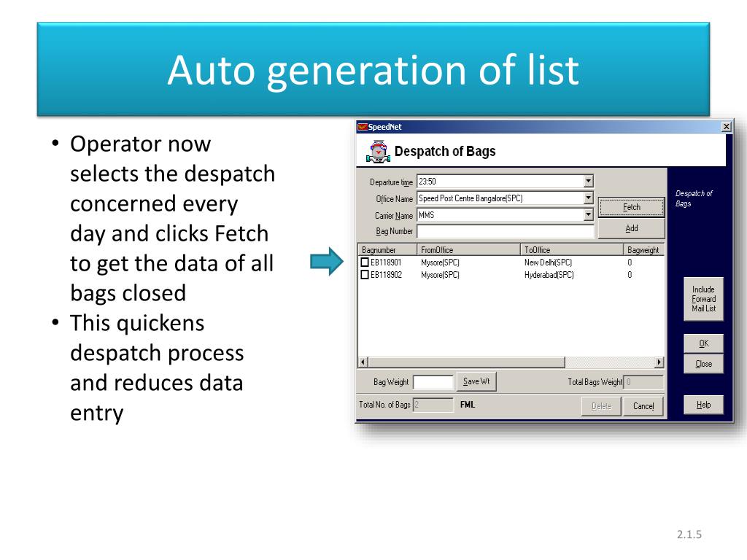This screenshot has width=747, height=560.
Task: Select the New Delhi(SPC) cell
Action: 548,262
